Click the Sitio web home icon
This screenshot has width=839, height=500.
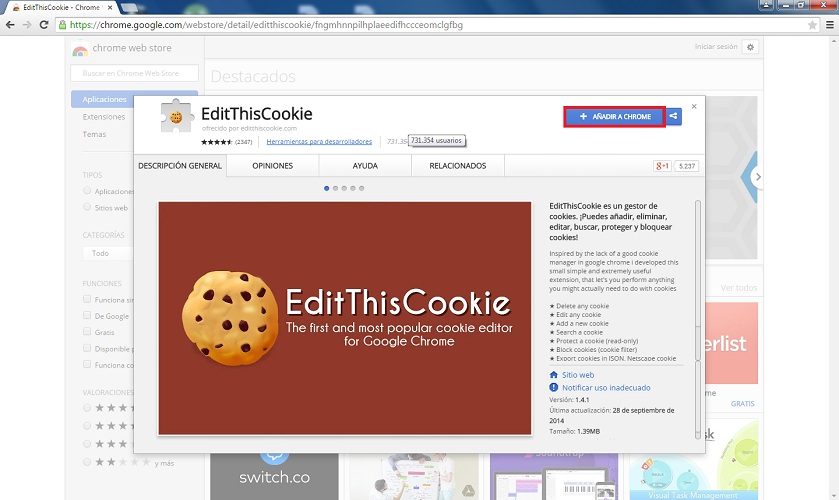pyautogui.click(x=554, y=375)
